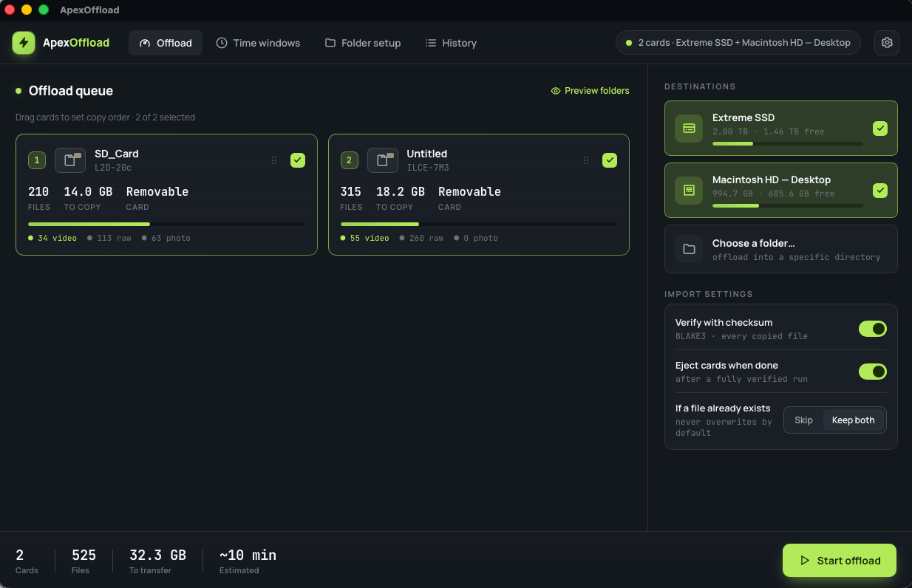Click the 55 video label
Screen dimensions: 912x588
[x=364, y=238]
